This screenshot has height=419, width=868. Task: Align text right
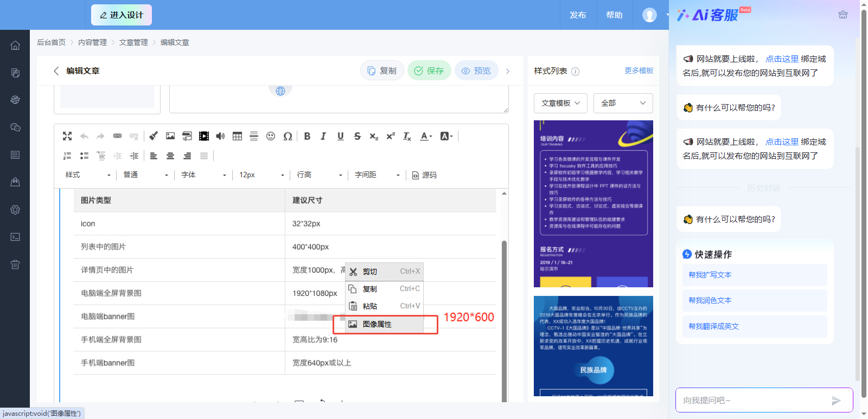coord(187,156)
